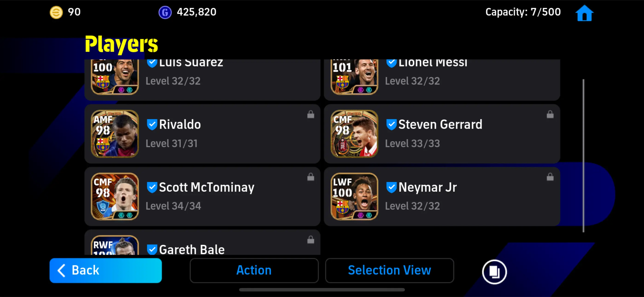Tap the lock icon on Scott McTominay's card
Image resolution: width=644 pixels, height=297 pixels.
coord(310,177)
